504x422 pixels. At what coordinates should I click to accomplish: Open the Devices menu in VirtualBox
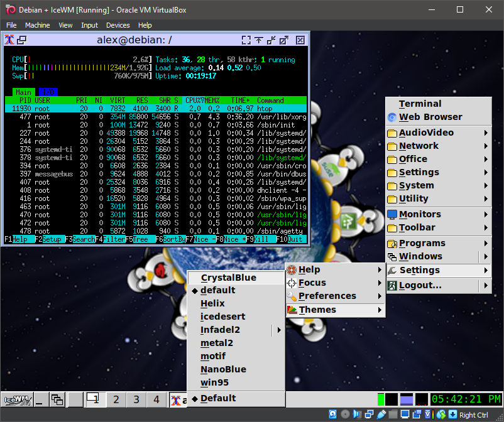118,25
